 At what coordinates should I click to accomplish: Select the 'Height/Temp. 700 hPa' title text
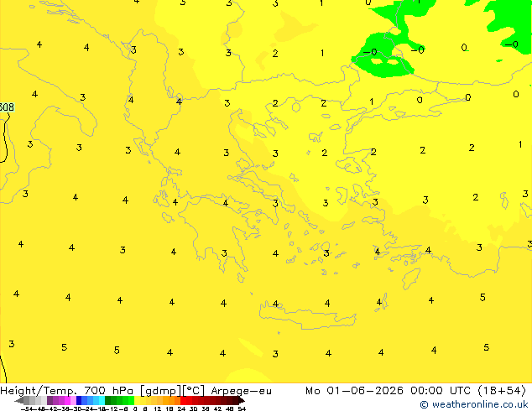pos(68,391)
